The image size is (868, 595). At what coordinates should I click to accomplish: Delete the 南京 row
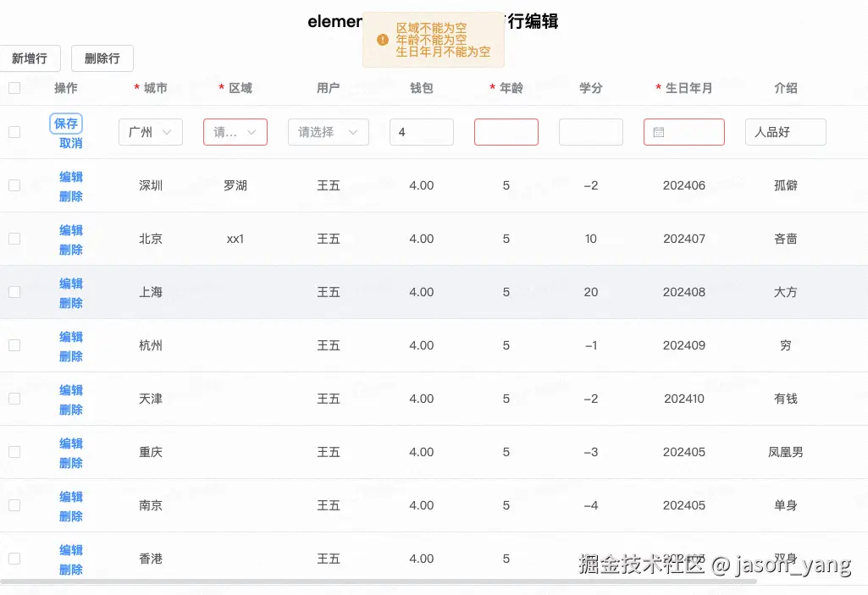coord(71,516)
